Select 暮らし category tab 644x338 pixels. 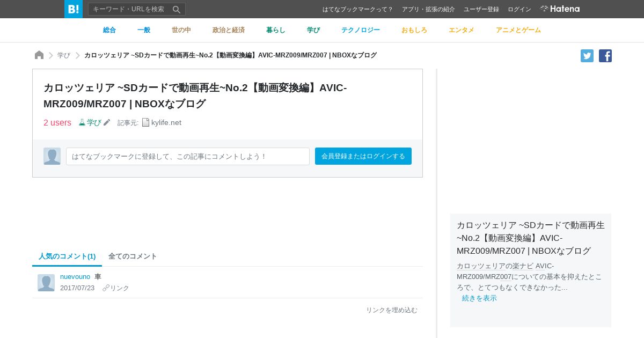tap(276, 30)
